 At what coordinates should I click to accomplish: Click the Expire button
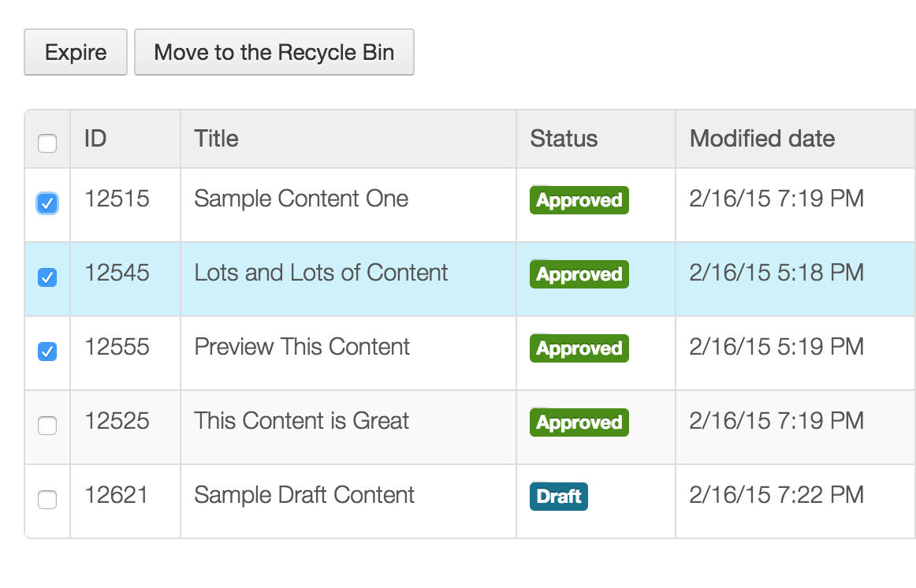[76, 53]
